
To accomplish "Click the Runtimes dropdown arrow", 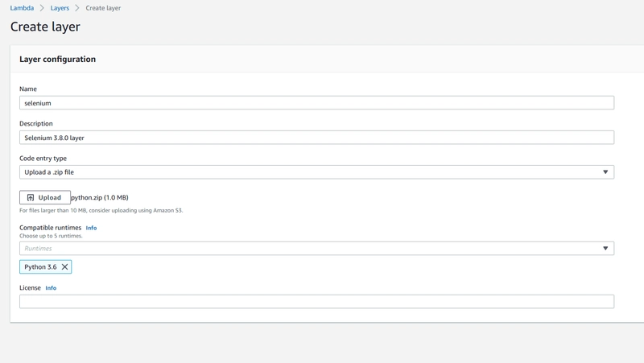I will [x=605, y=249].
